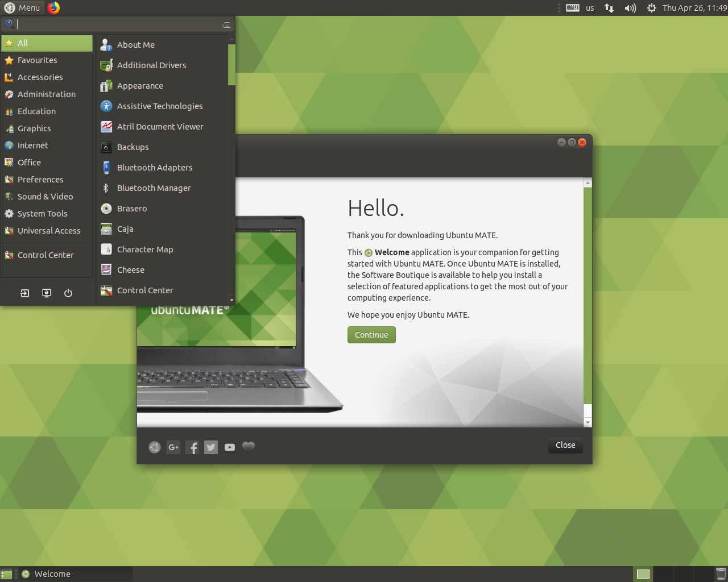The height and width of the screenshot is (582, 728).
Task: Open the Accessories category
Action: tap(47, 77)
